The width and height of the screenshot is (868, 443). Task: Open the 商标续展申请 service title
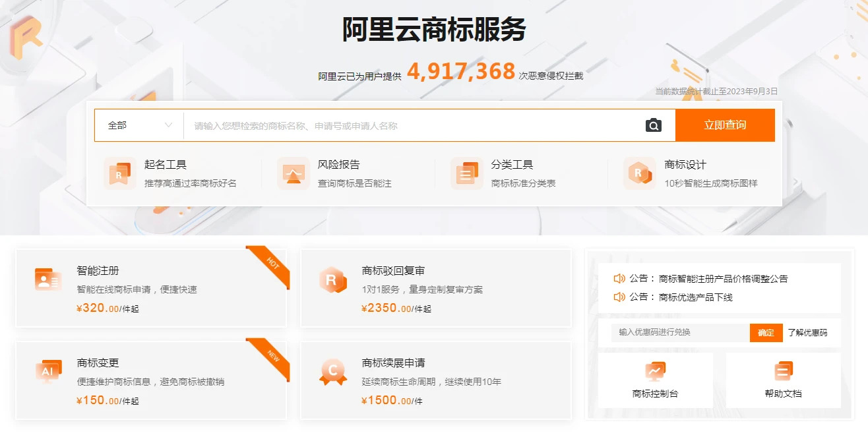(393, 363)
